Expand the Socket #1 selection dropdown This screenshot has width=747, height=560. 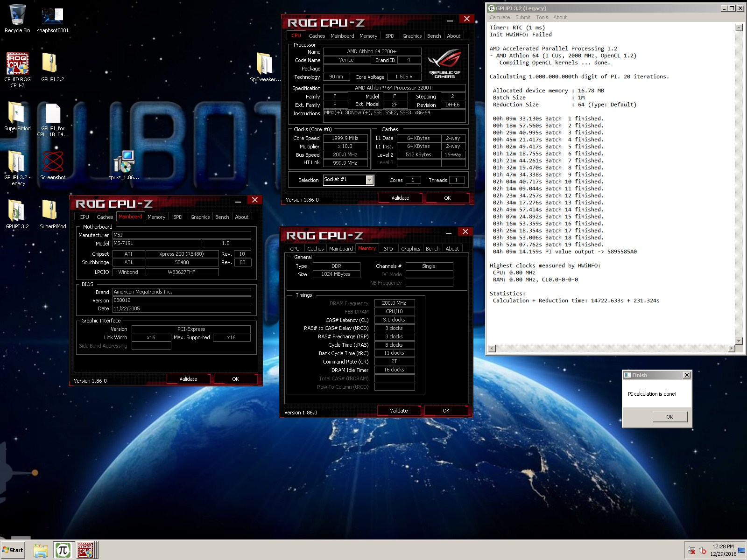369,180
